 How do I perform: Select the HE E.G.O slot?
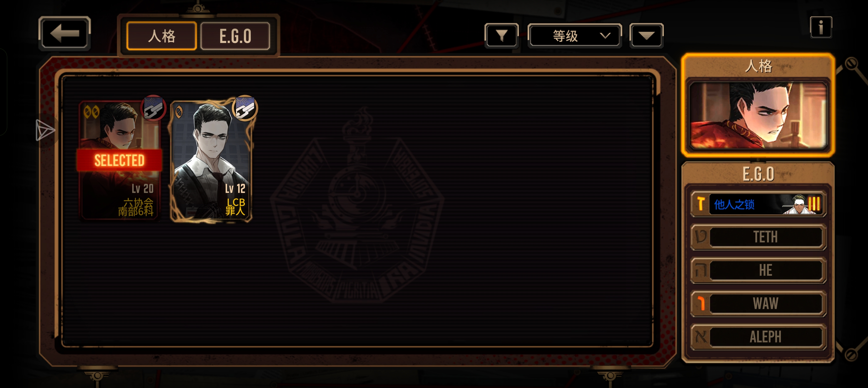click(758, 270)
